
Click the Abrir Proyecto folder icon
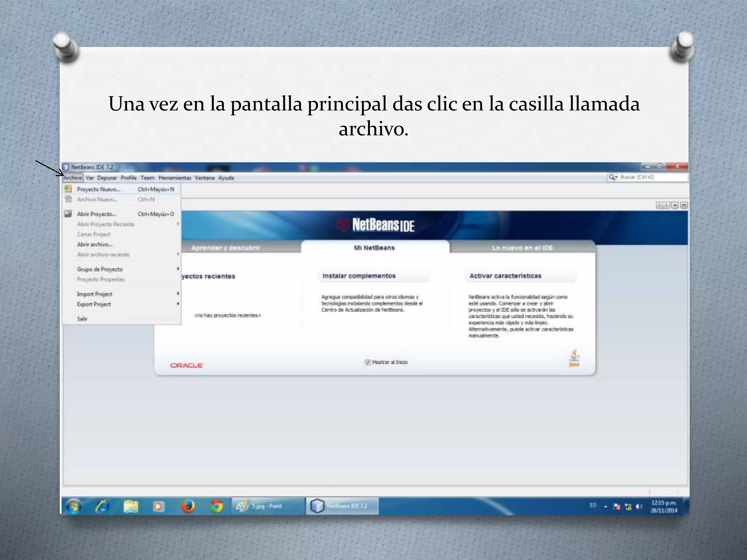click(68, 214)
